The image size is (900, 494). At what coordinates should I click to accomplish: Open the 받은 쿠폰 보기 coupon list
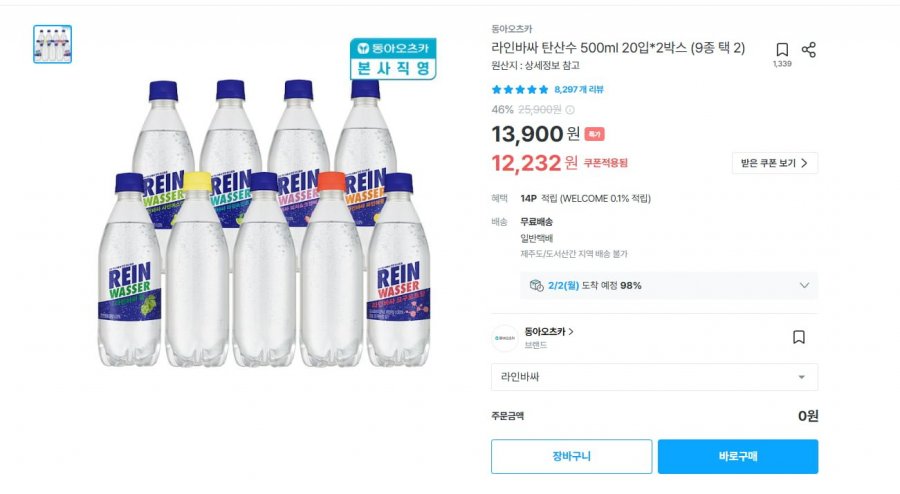[775, 163]
